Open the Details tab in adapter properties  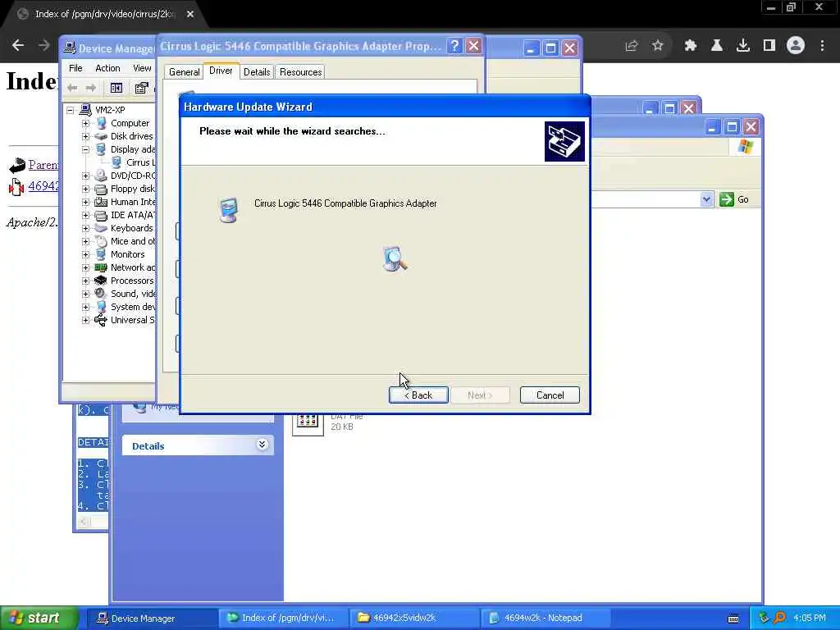pos(257,72)
